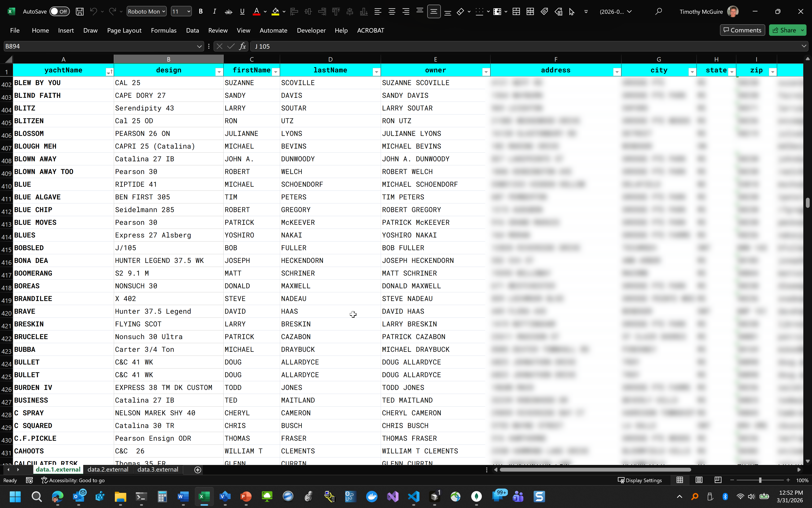Apply strikethrough formatting
Image resolution: width=812 pixels, height=508 pixels.
tap(228, 11)
